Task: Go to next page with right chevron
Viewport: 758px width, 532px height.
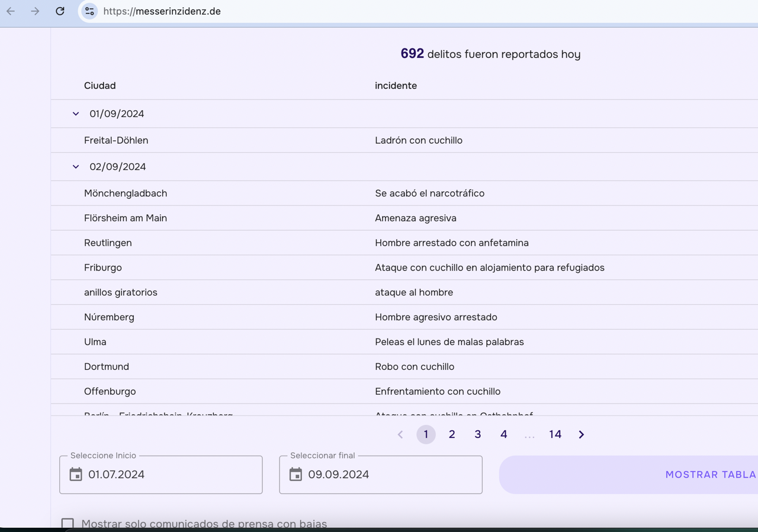Action: pyautogui.click(x=582, y=434)
